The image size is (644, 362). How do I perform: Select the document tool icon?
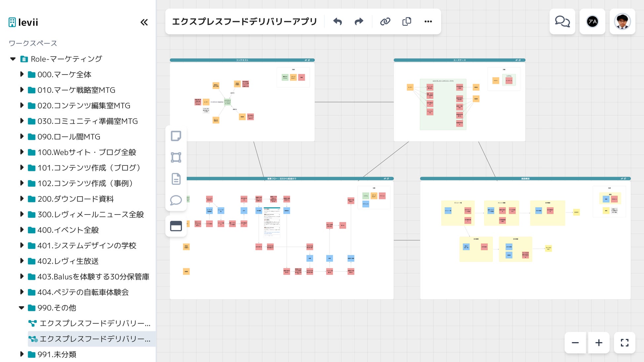(x=176, y=179)
